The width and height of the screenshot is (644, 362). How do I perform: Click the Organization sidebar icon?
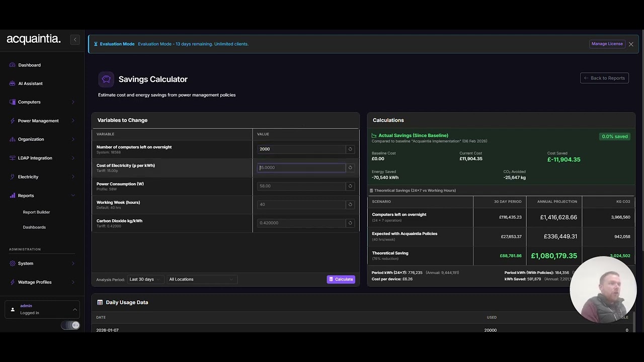(13, 139)
